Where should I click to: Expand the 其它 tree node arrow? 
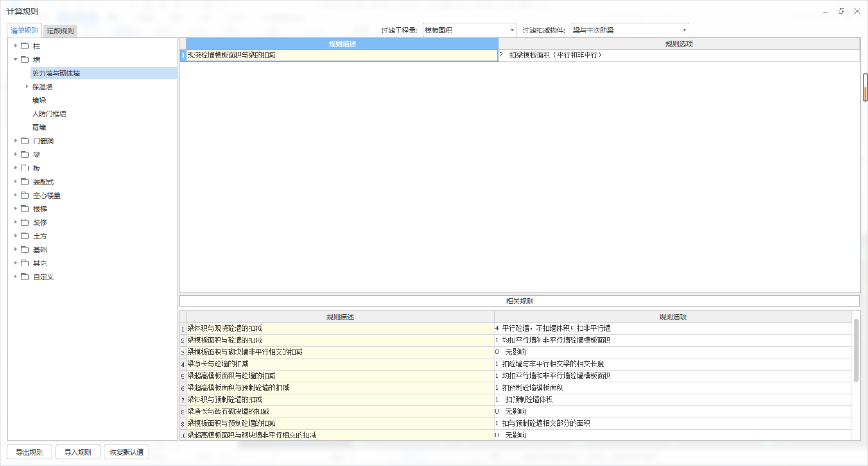coord(15,263)
